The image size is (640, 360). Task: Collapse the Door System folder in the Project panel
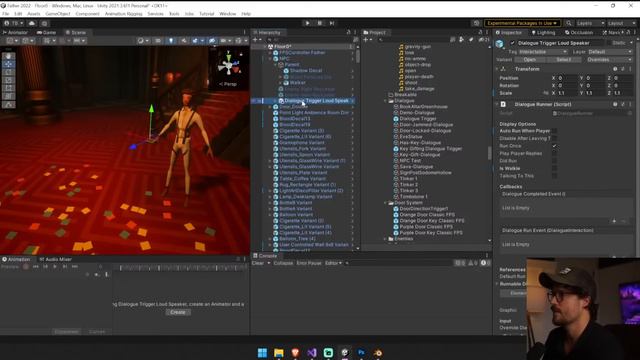click(x=385, y=203)
